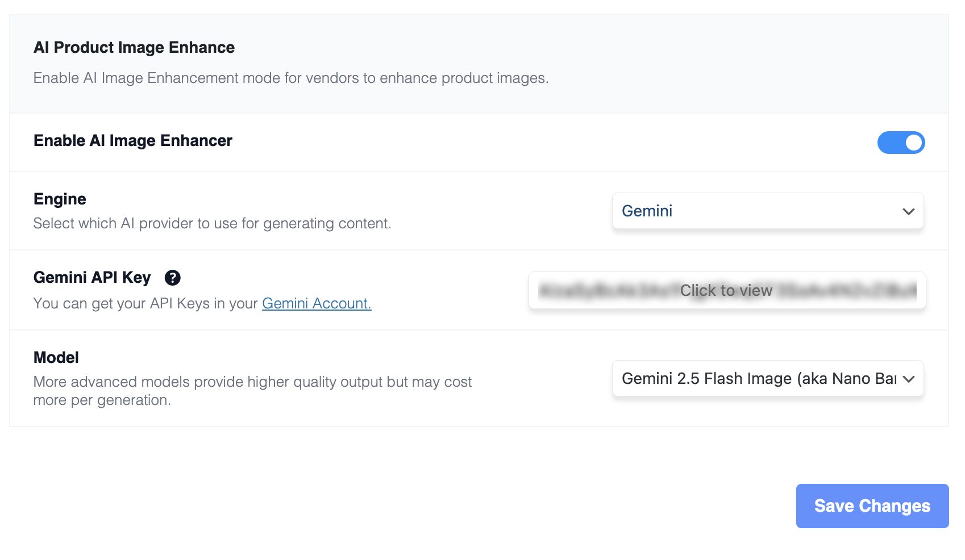
Task: Click the AI Product Image Enhance heading
Action: [134, 47]
